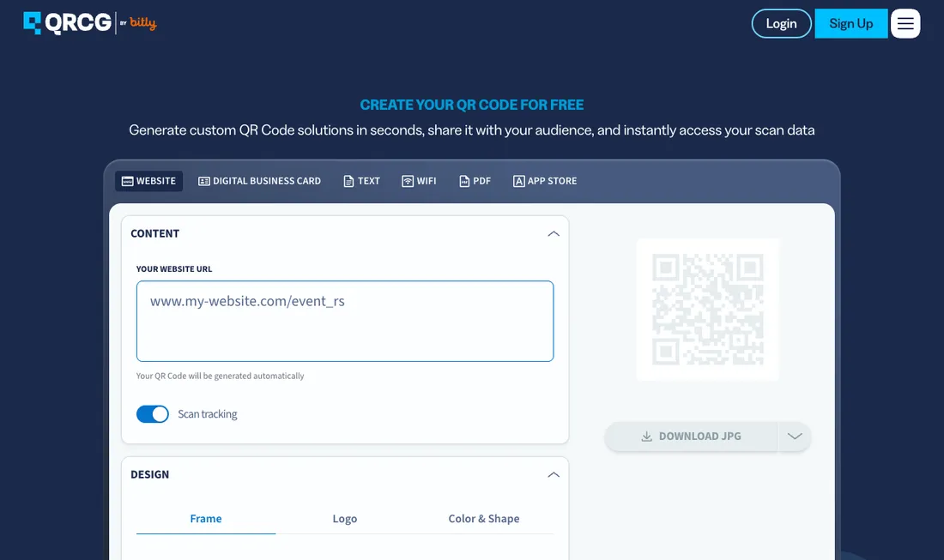Open the Logo design tab
Viewport: 944px width, 560px height.
[345, 519]
